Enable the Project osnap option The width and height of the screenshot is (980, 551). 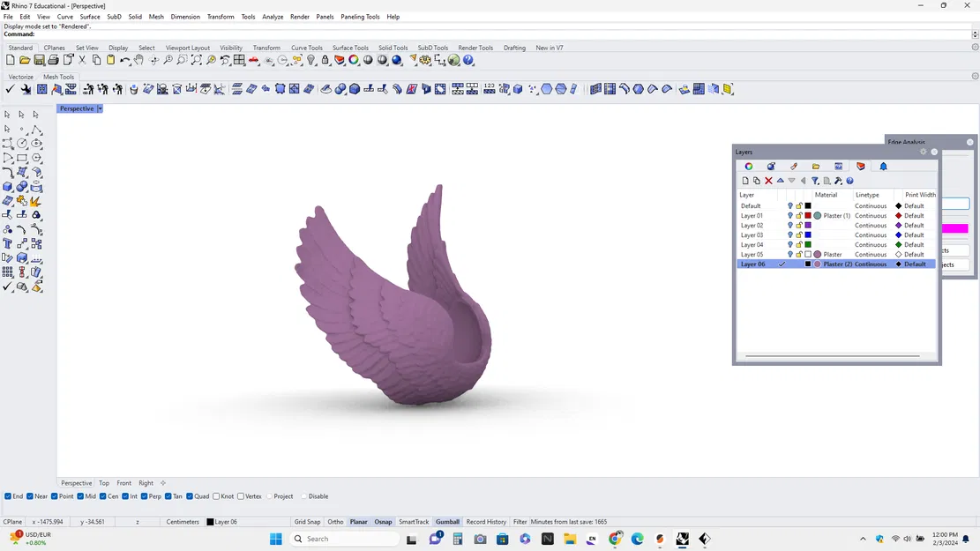[270, 496]
